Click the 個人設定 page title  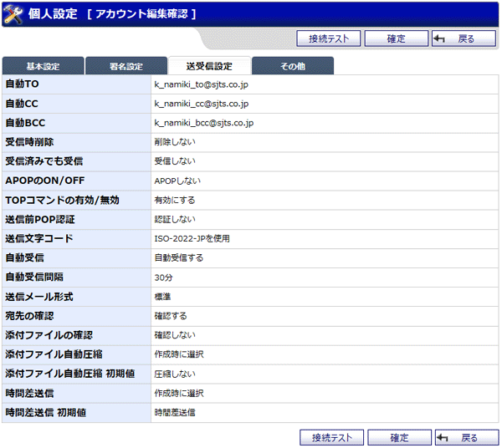coord(53,13)
